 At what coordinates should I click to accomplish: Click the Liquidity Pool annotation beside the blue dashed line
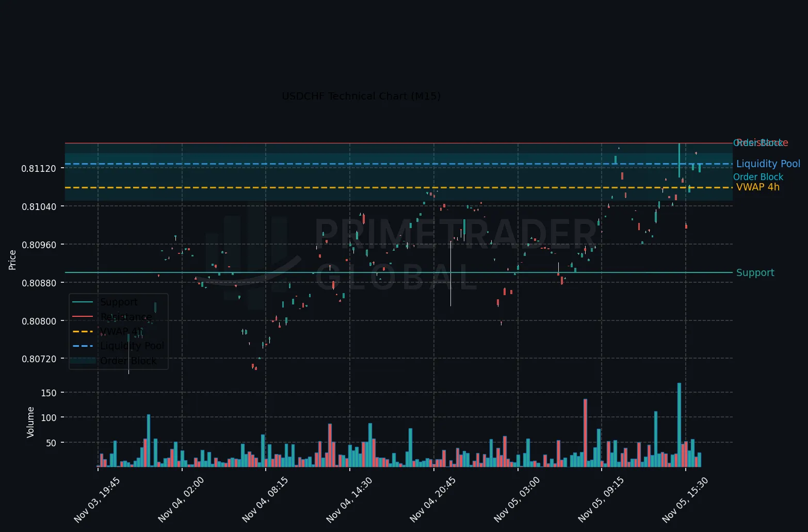click(768, 164)
